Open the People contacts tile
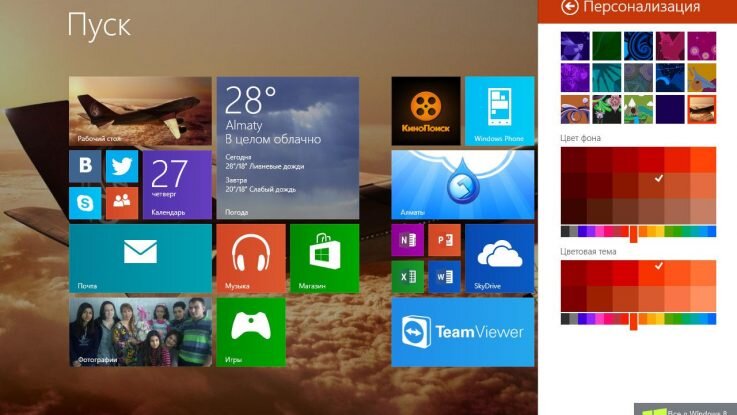 pos(122,203)
